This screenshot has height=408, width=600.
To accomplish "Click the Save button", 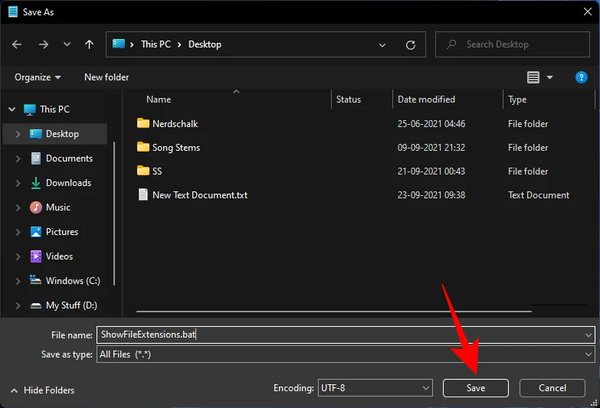I will tap(476, 388).
